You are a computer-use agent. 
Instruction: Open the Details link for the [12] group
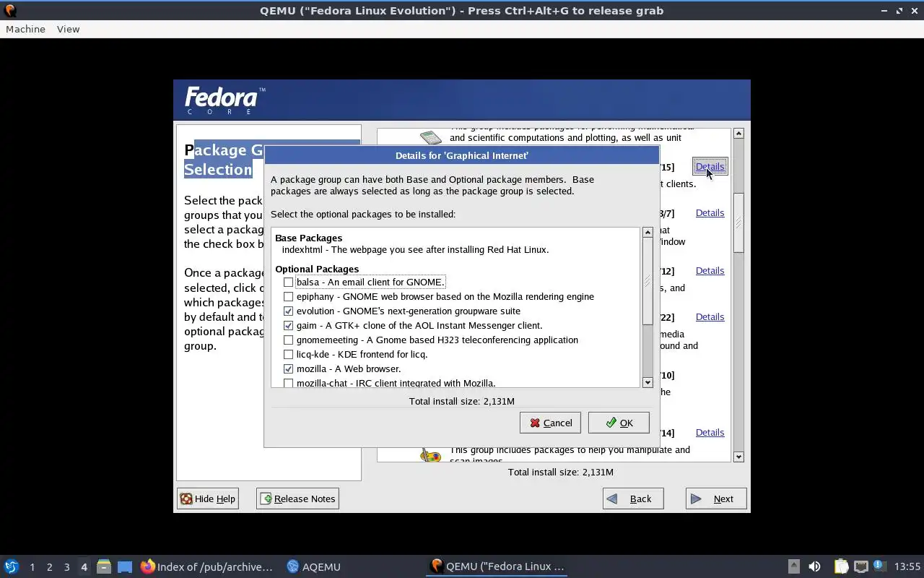pos(710,270)
